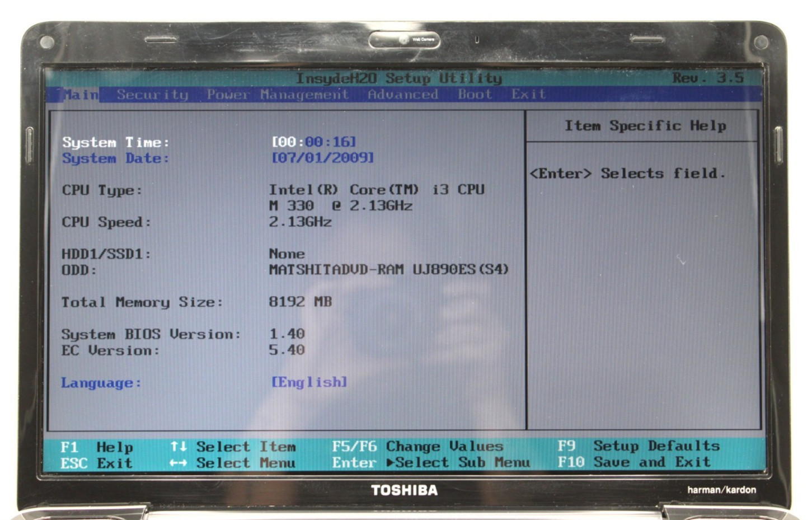Image resolution: width=812 pixels, height=520 pixels.
Task: Click the left-right arrows Select Menu hint
Action: 233,462
